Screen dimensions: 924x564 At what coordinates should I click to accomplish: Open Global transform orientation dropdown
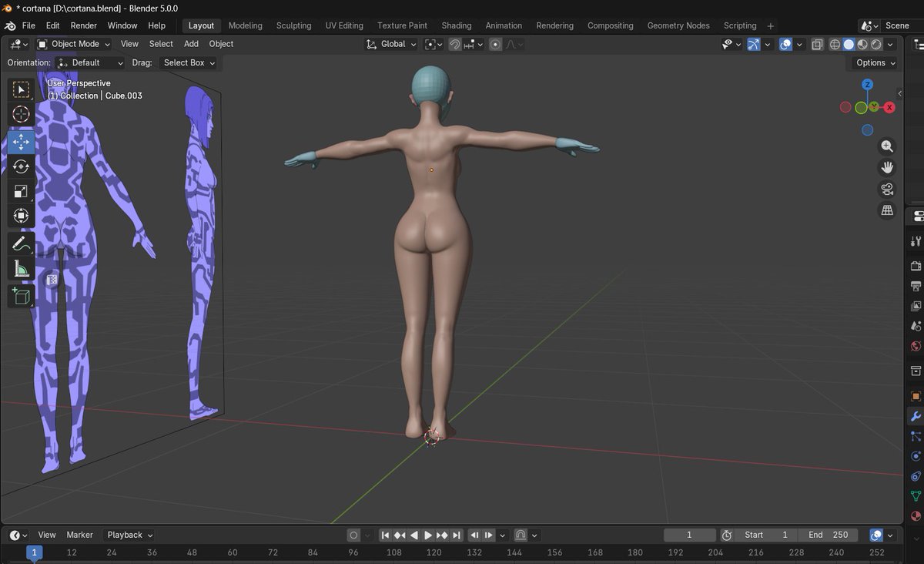click(392, 44)
